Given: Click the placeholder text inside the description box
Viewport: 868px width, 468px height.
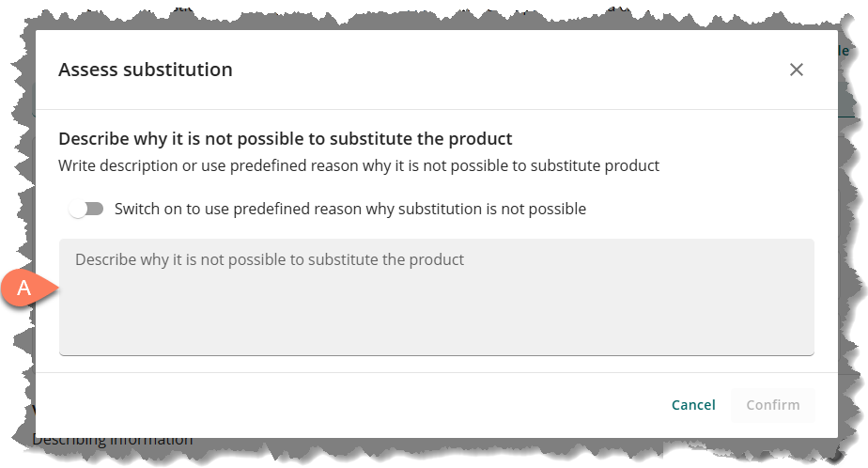Looking at the screenshot, I should pyautogui.click(x=270, y=259).
